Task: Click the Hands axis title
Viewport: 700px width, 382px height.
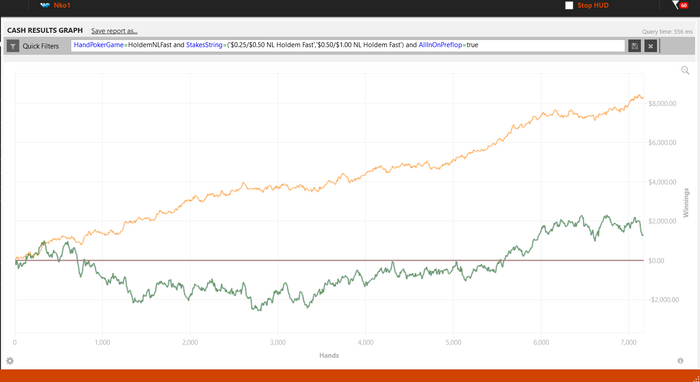Action: (329, 356)
